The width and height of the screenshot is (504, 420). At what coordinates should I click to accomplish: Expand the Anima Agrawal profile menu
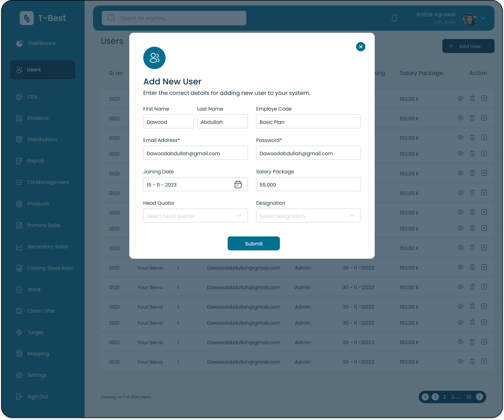pos(483,18)
